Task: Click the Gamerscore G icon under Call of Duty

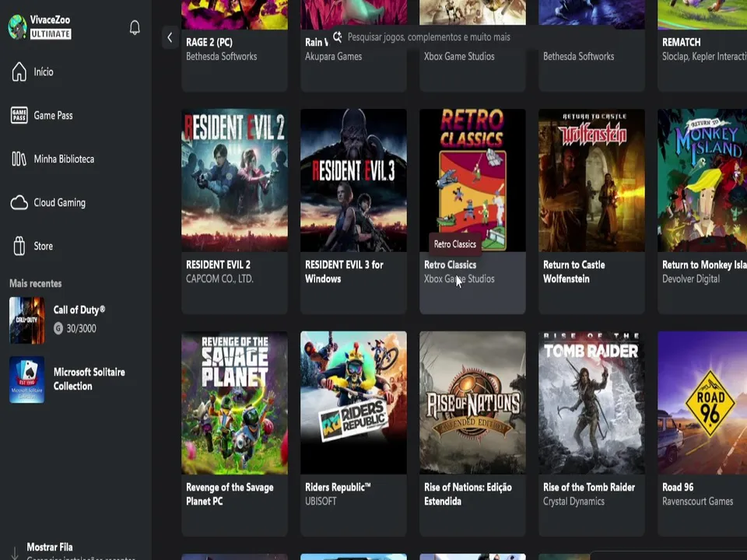Action: click(x=58, y=328)
